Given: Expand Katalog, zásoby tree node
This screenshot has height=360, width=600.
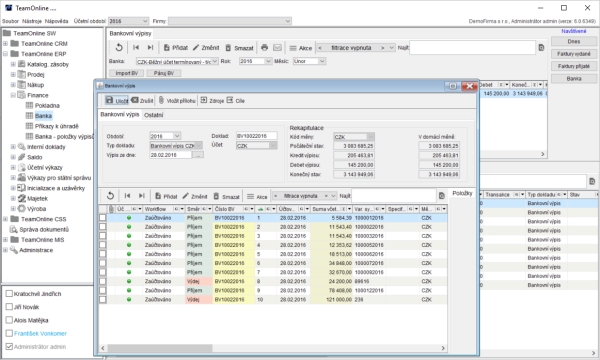Looking at the screenshot, I should point(13,64).
